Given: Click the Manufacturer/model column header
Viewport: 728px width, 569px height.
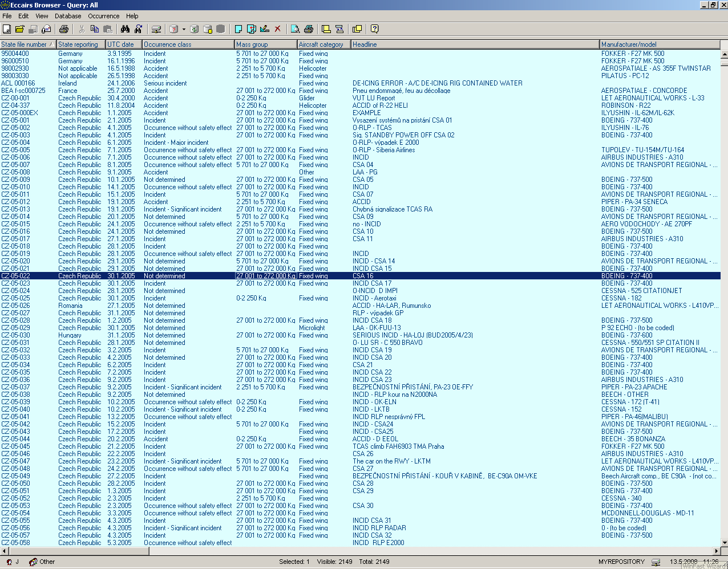Looking at the screenshot, I should [x=660, y=44].
